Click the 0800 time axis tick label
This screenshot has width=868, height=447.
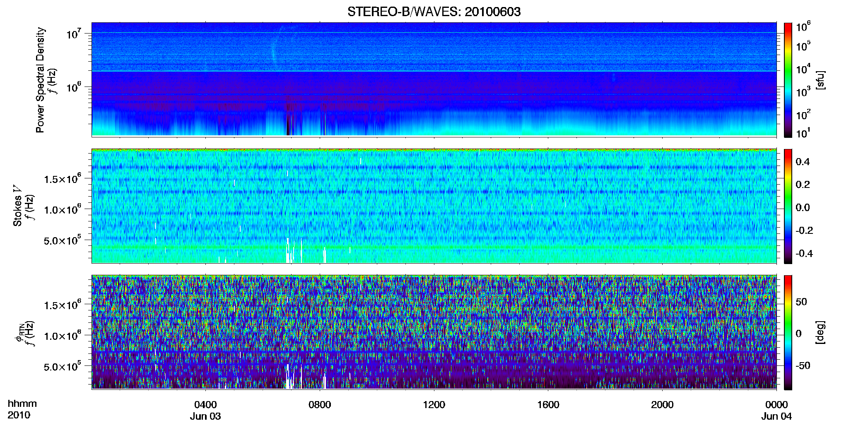click(320, 404)
